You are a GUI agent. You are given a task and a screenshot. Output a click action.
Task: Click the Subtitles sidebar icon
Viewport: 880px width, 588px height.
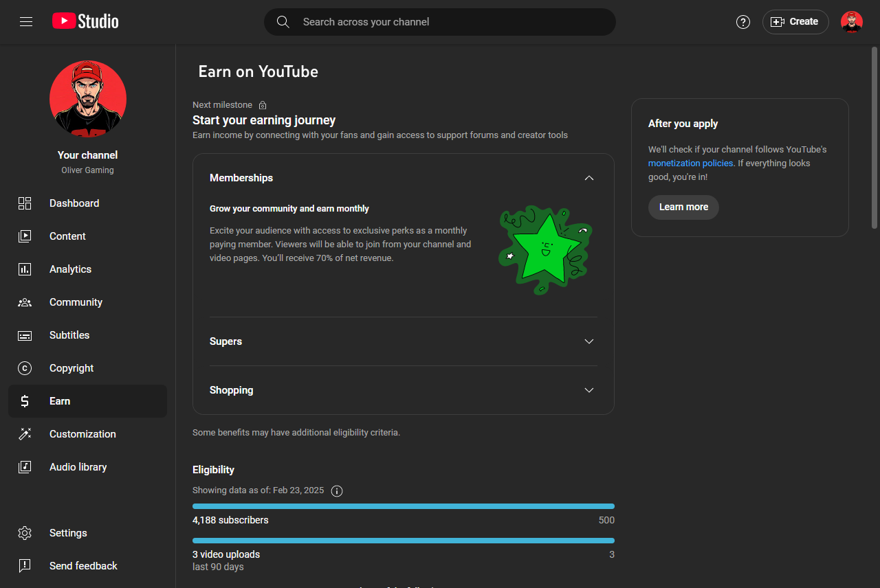[x=25, y=335]
